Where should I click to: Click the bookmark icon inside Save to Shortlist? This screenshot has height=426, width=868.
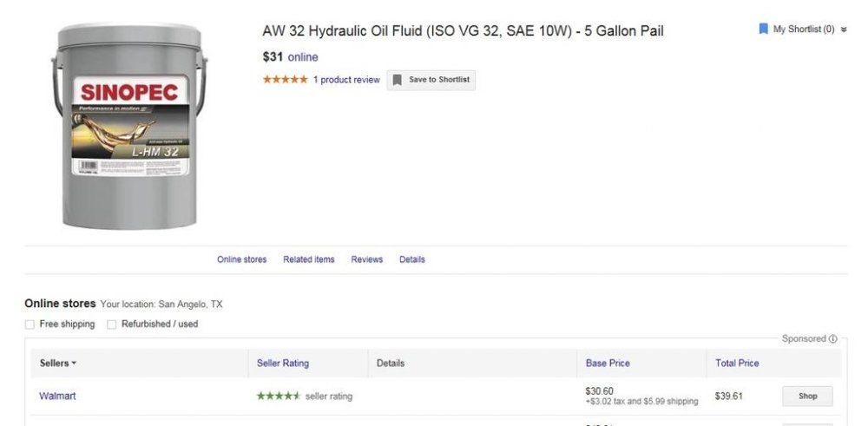point(397,80)
